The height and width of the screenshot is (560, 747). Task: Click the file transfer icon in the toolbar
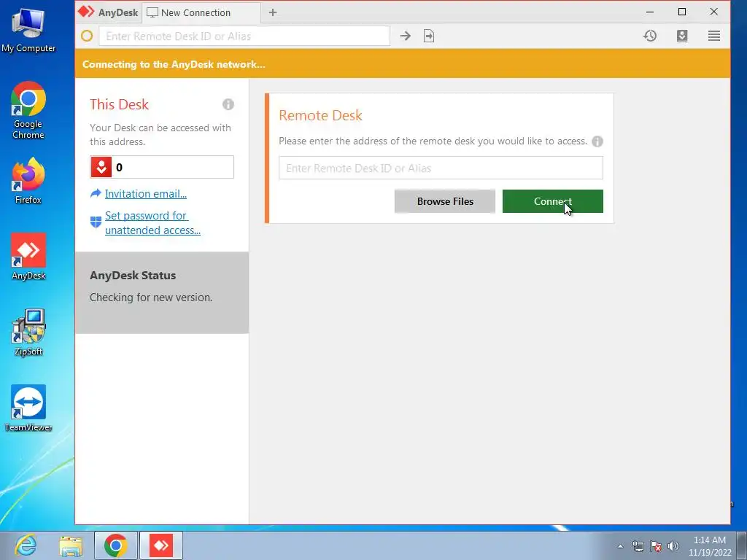(429, 36)
